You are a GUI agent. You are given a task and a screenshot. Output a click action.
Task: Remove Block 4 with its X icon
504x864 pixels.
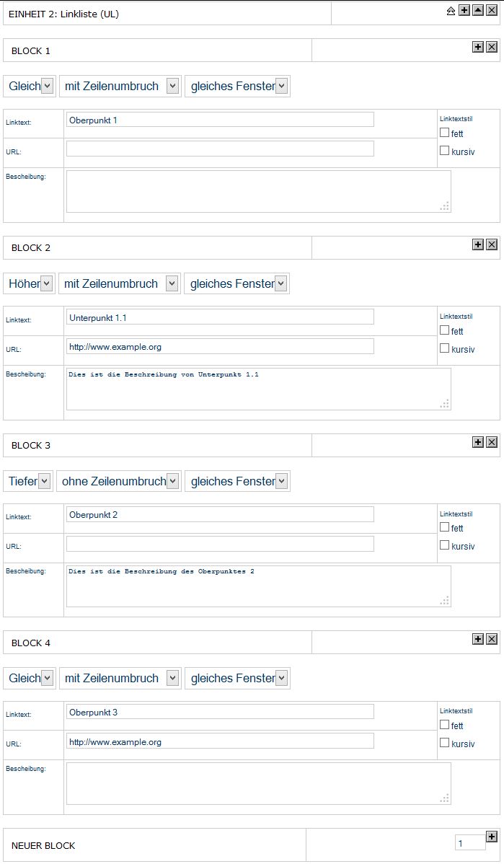pyautogui.click(x=492, y=639)
